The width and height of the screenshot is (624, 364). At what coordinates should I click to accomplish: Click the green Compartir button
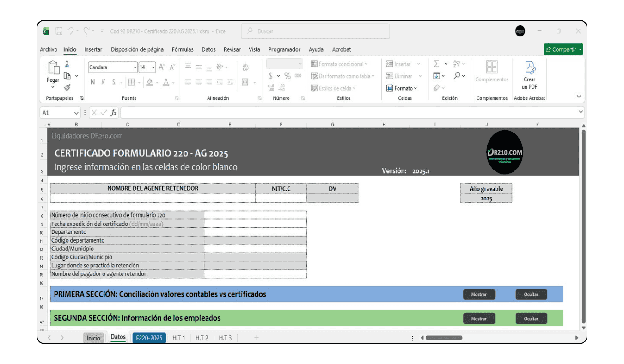(563, 49)
